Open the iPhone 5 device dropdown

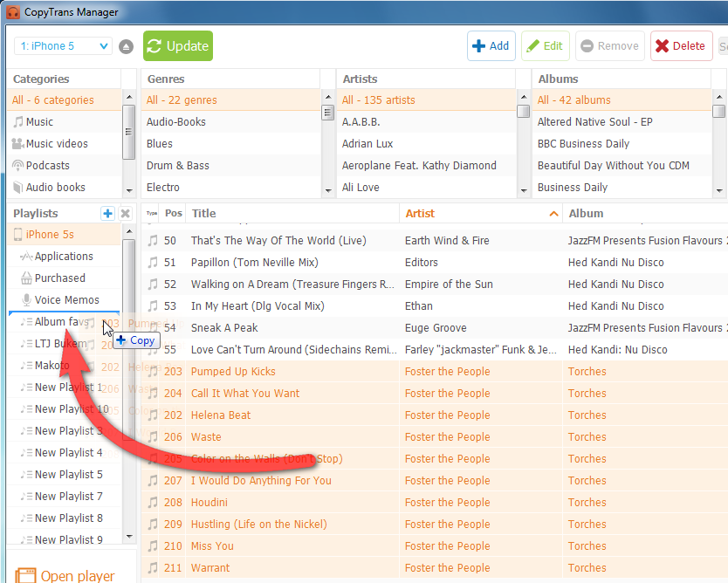point(64,46)
